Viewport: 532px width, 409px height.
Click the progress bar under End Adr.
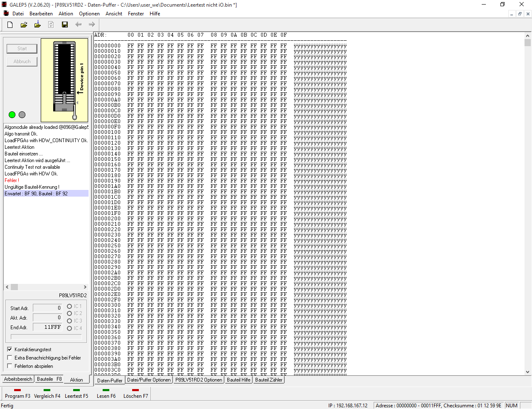point(46,337)
